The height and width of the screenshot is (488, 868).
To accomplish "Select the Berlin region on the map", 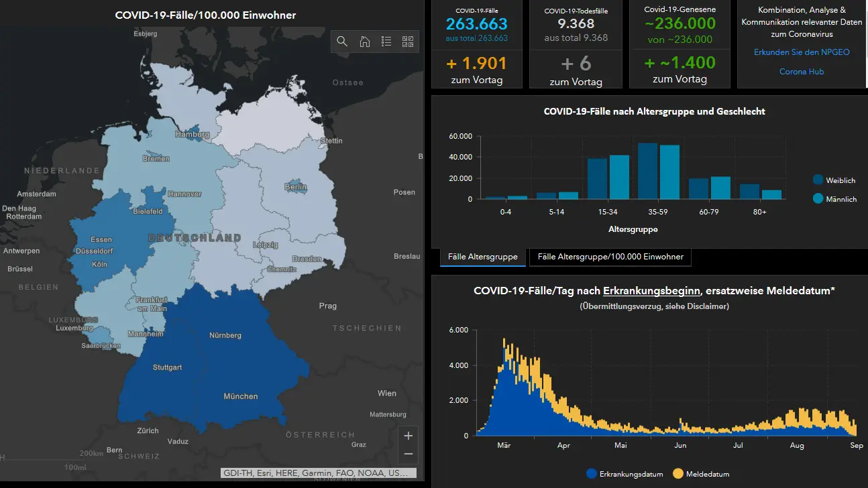I will point(296,188).
